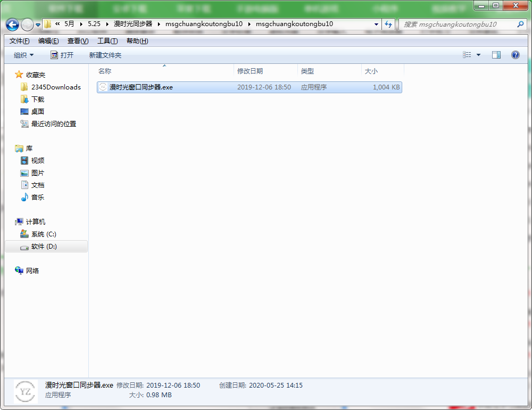This screenshot has width=532, height=410.
Task: Navigate to first msgchuangkoutongbu10 breadcrumb
Action: 204,24
